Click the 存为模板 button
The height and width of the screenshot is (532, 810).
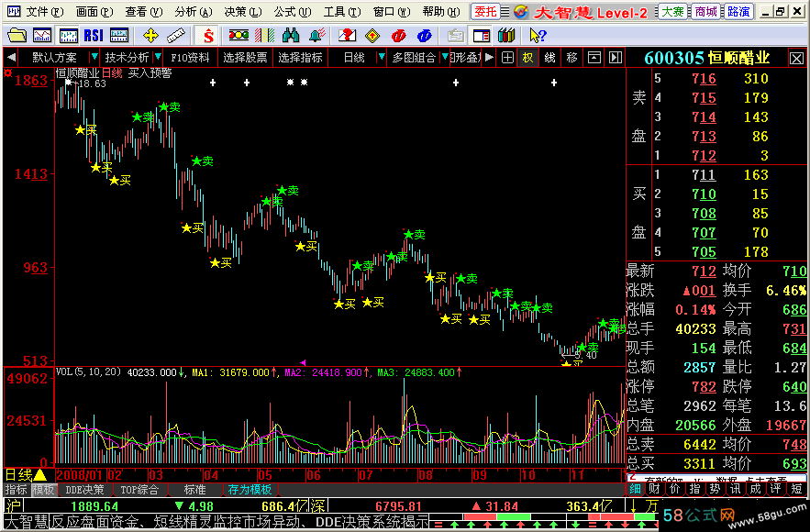pyautogui.click(x=250, y=490)
